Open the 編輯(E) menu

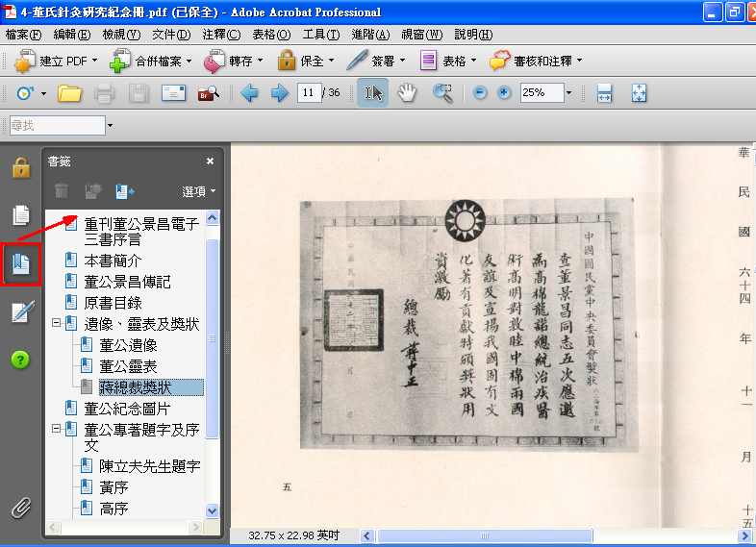[x=72, y=35]
